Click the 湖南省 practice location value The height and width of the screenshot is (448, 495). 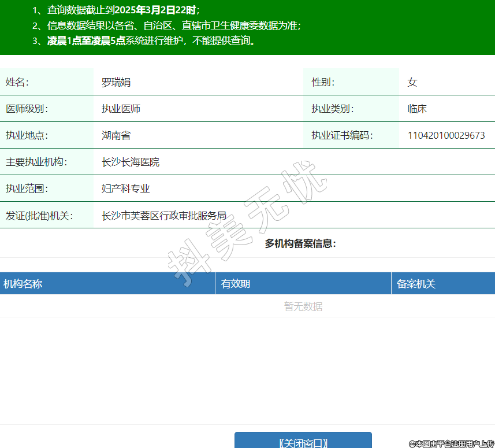tap(116, 135)
